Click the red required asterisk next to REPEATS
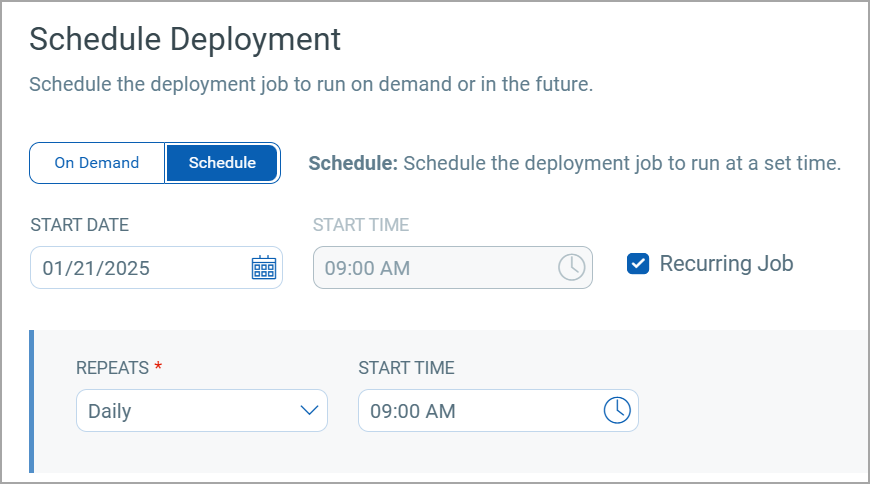The height and width of the screenshot is (484, 870). coord(158,367)
